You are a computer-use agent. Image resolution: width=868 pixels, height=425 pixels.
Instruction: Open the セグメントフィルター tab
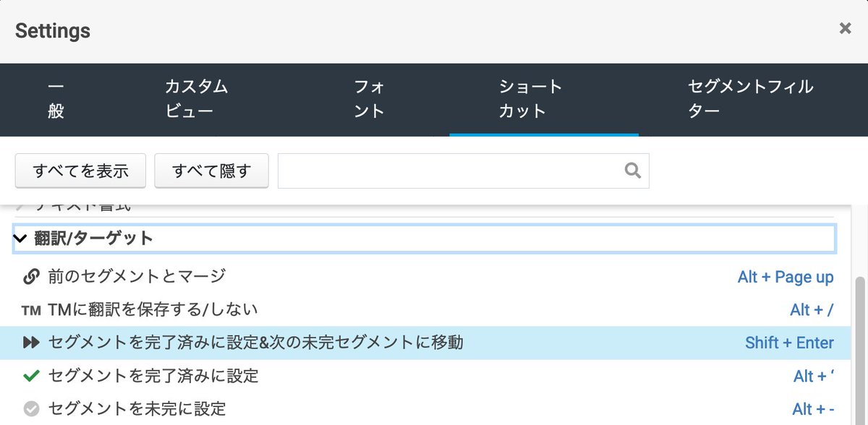tap(750, 99)
